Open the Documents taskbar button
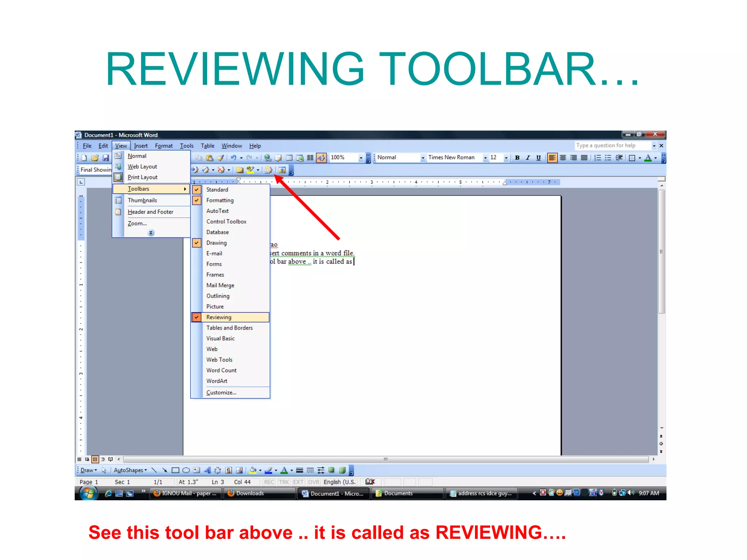 tap(407, 493)
